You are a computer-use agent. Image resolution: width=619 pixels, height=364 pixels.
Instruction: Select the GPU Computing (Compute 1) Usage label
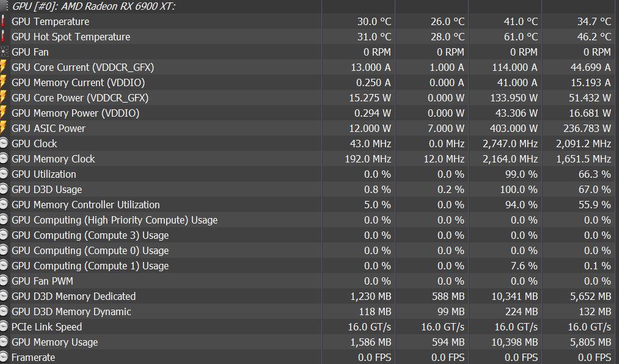coord(90,266)
